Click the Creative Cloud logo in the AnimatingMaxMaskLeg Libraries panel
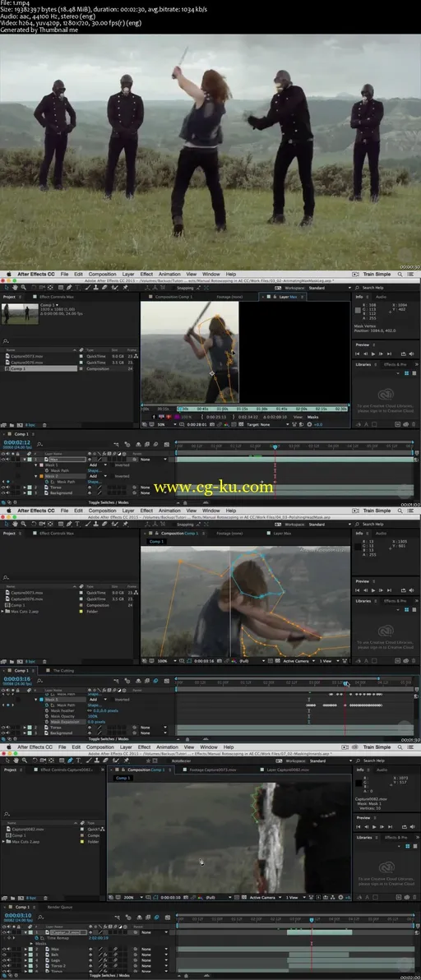This screenshot has height=980, width=421. click(386, 395)
